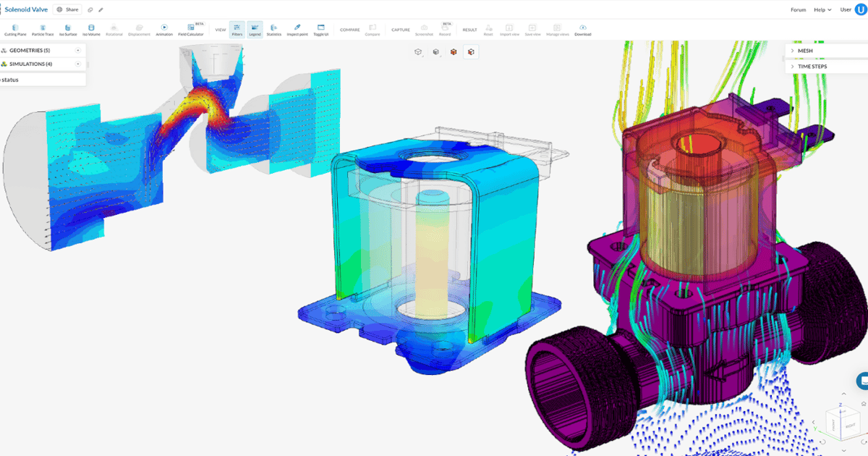Image resolution: width=868 pixels, height=456 pixels.
Task: Add a Particle Trace filter
Action: coord(43,30)
